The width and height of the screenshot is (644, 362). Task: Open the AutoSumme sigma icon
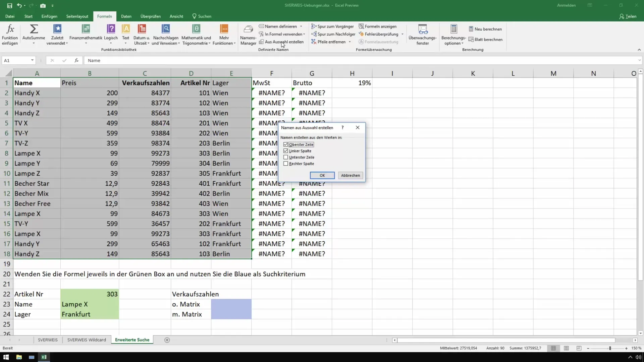[34, 29]
